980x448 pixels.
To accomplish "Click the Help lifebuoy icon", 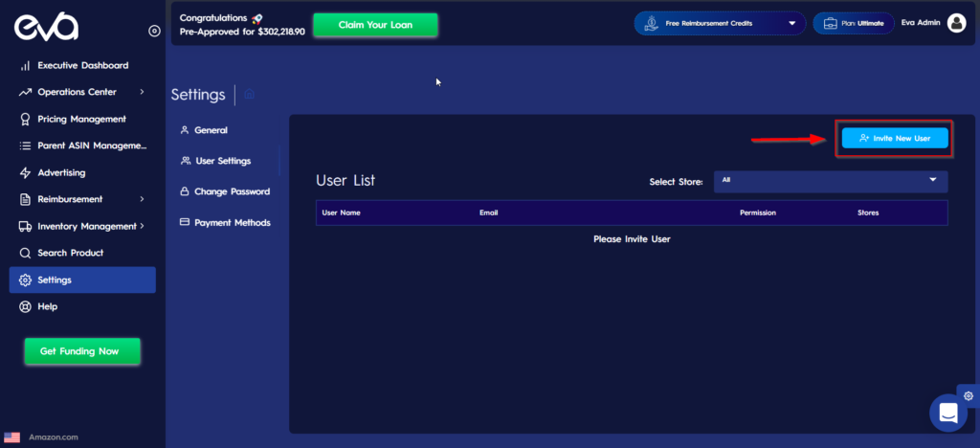I will [x=25, y=306].
